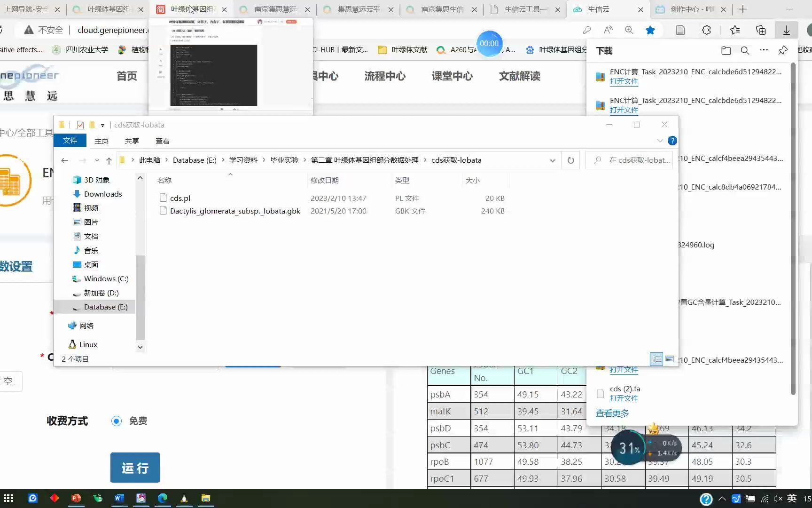The image size is (812, 508).
Task: Select Linux in navigation pane
Action: (88, 344)
